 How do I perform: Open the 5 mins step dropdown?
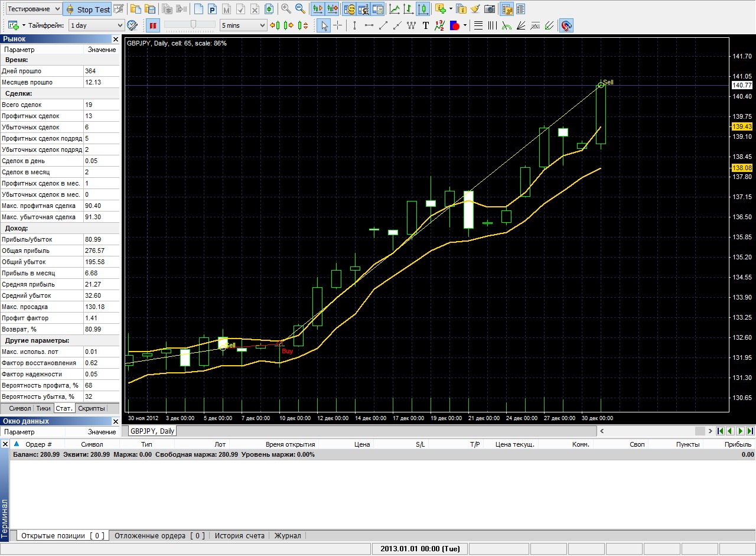(243, 25)
